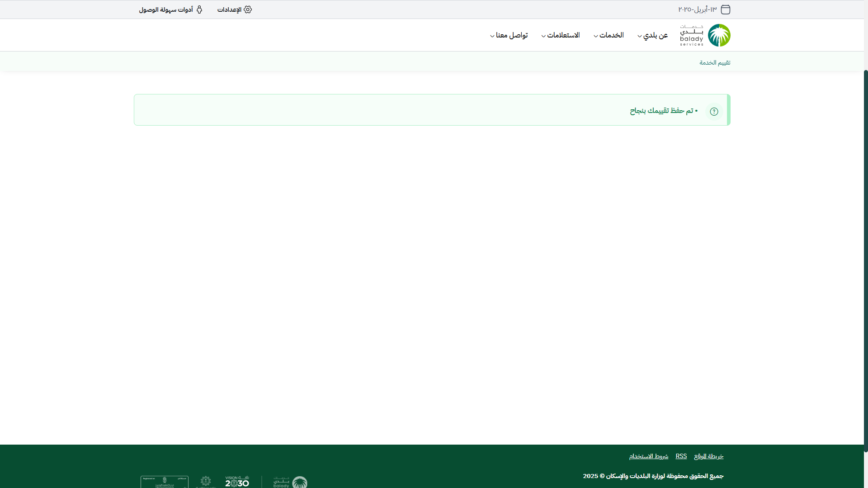Click the settings gear icon

coord(248,9)
